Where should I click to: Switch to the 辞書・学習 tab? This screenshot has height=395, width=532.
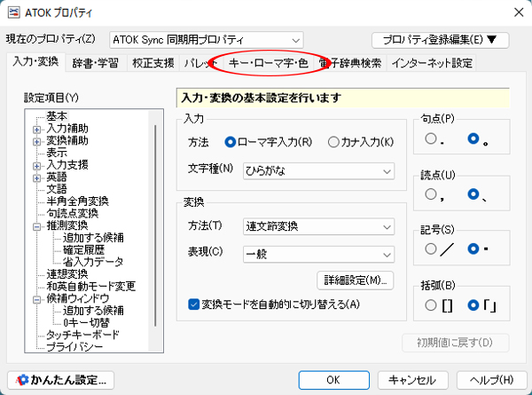tap(96, 63)
